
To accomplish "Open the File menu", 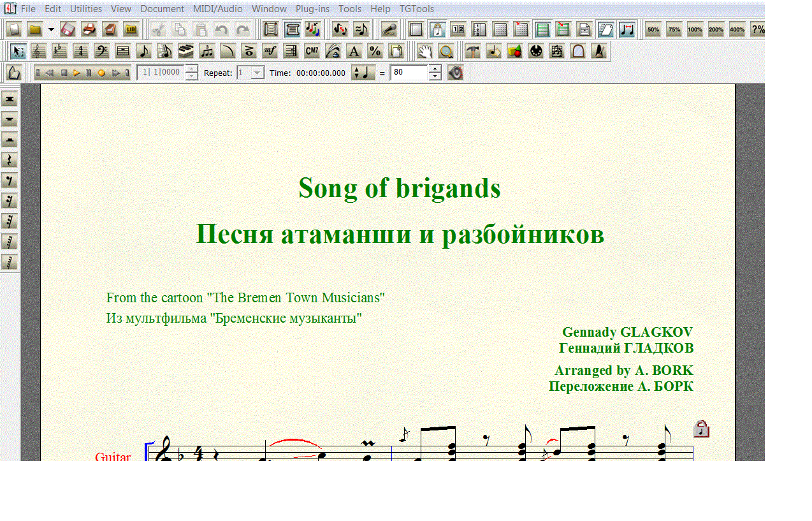I will tap(28, 9).
